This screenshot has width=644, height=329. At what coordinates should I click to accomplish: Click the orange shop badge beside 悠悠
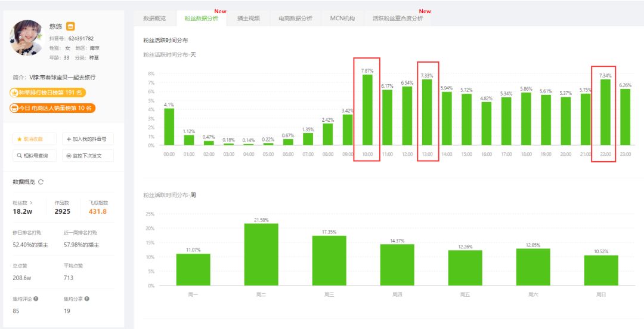[x=70, y=26]
